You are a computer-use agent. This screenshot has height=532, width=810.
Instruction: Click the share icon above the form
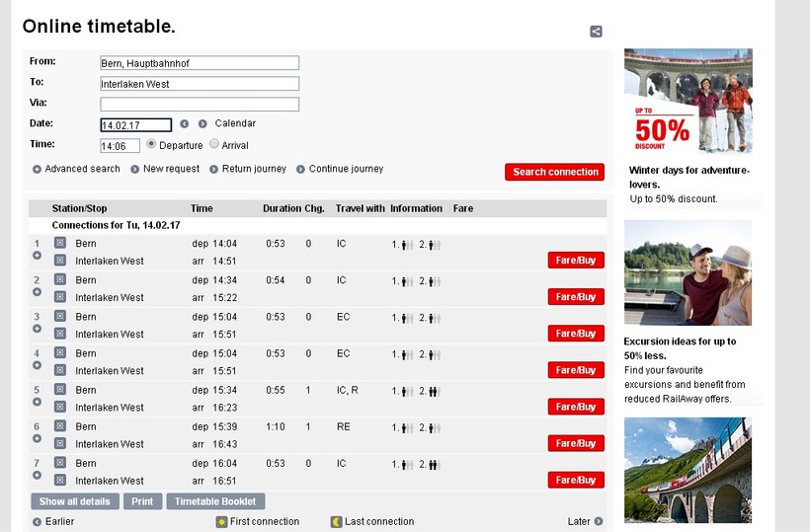click(596, 32)
